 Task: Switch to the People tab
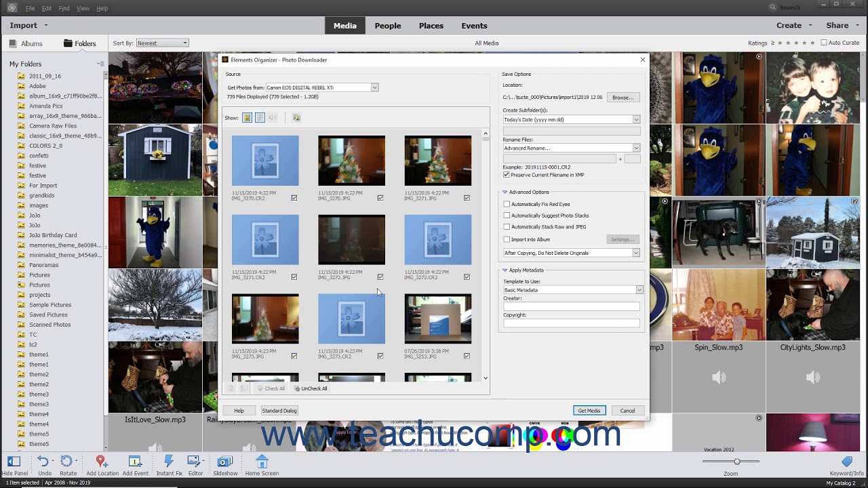click(388, 26)
